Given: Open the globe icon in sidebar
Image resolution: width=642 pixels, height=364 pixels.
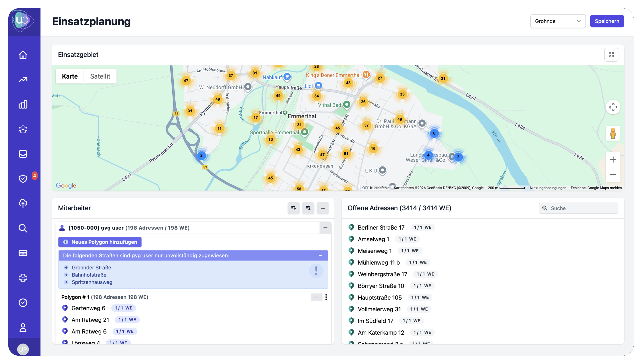Looking at the screenshot, I should pos(23,278).
